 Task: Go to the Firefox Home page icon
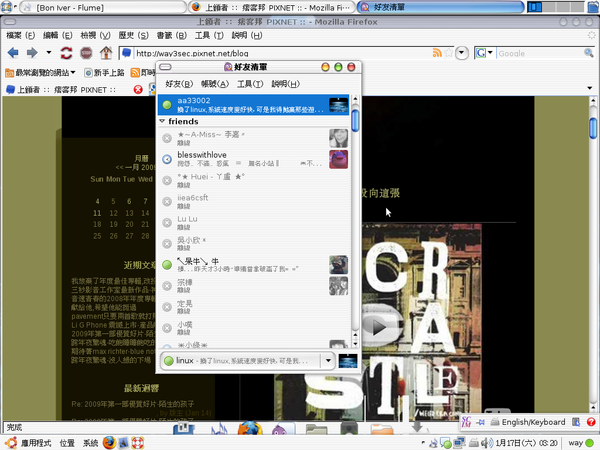click(106, 53)
